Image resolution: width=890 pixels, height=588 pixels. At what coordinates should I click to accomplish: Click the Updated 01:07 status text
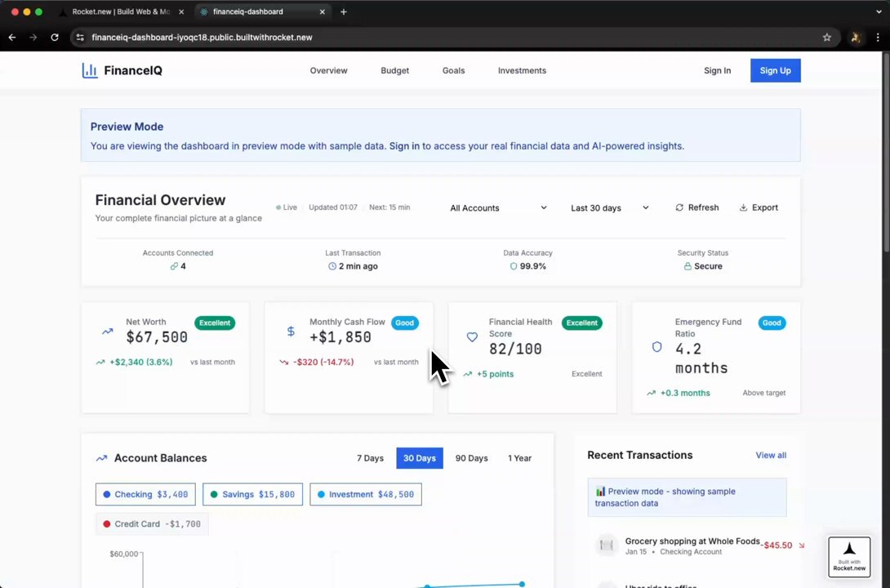(333, 207)
